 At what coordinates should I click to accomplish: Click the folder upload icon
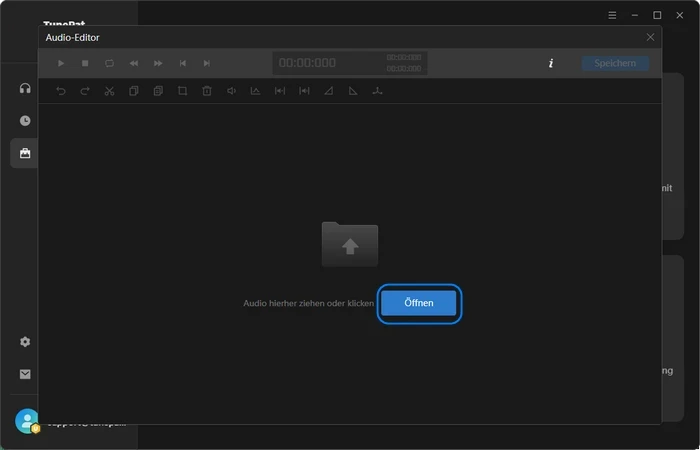pos(350,244)
